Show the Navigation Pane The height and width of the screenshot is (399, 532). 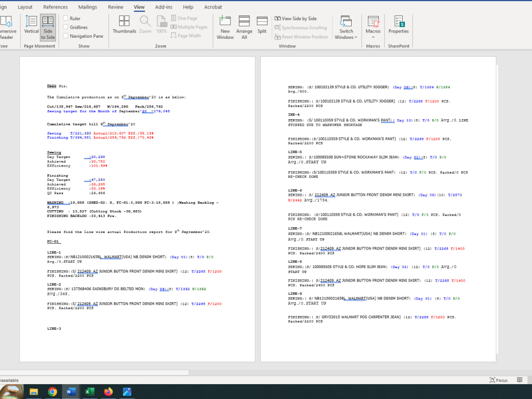pos(65,36)
